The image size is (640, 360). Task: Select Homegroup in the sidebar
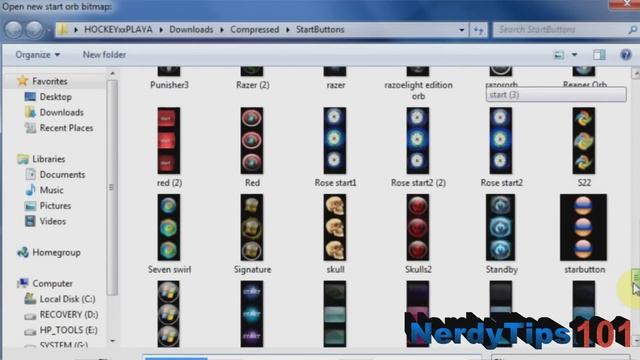56,252
